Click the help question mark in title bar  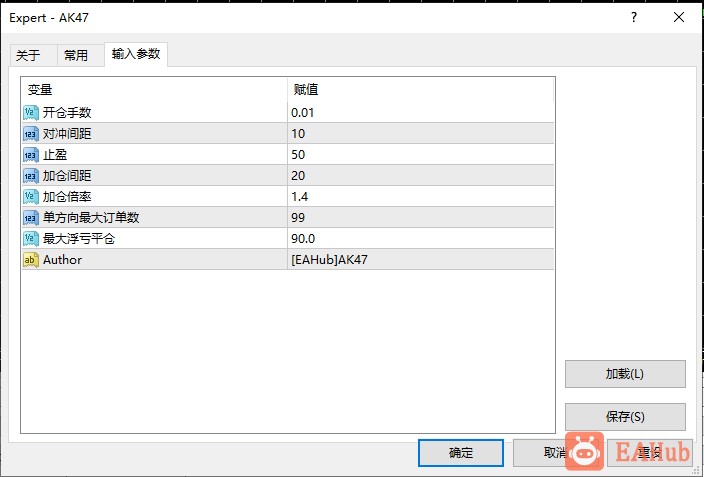point(634,18)
